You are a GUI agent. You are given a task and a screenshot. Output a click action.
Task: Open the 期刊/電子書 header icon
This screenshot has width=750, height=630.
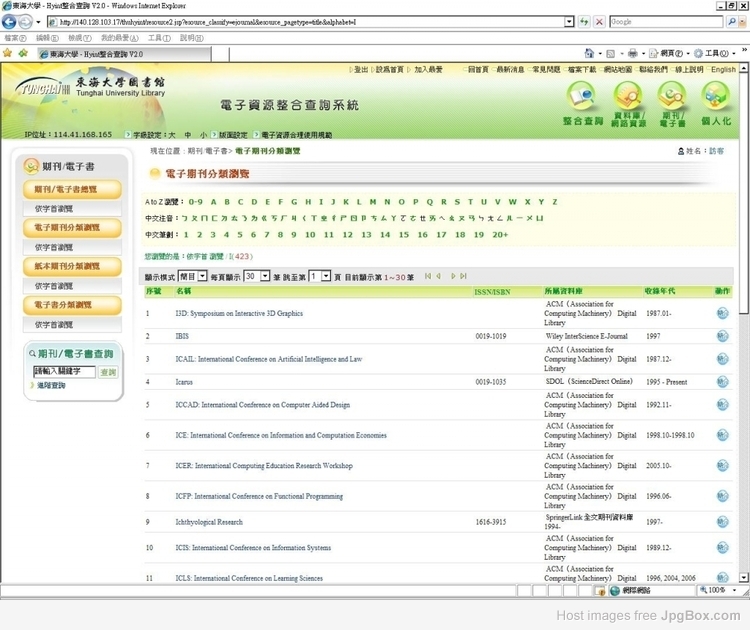672,102
